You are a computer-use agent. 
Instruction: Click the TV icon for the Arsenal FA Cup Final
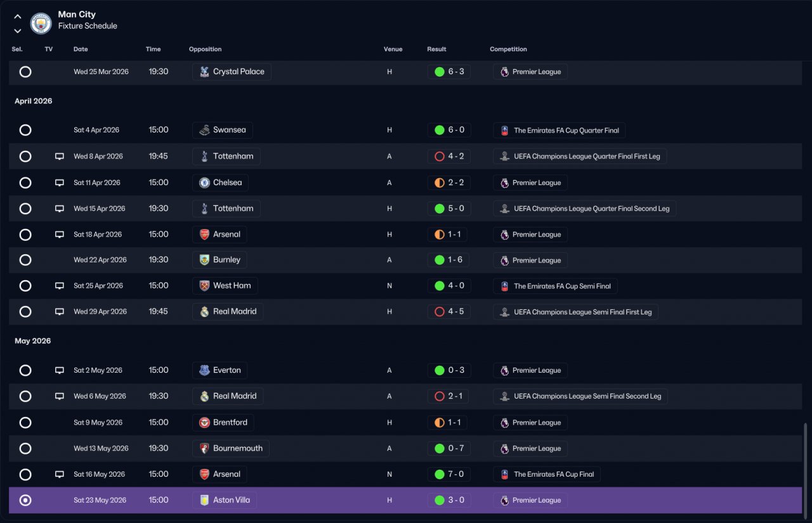pos(60,474)
